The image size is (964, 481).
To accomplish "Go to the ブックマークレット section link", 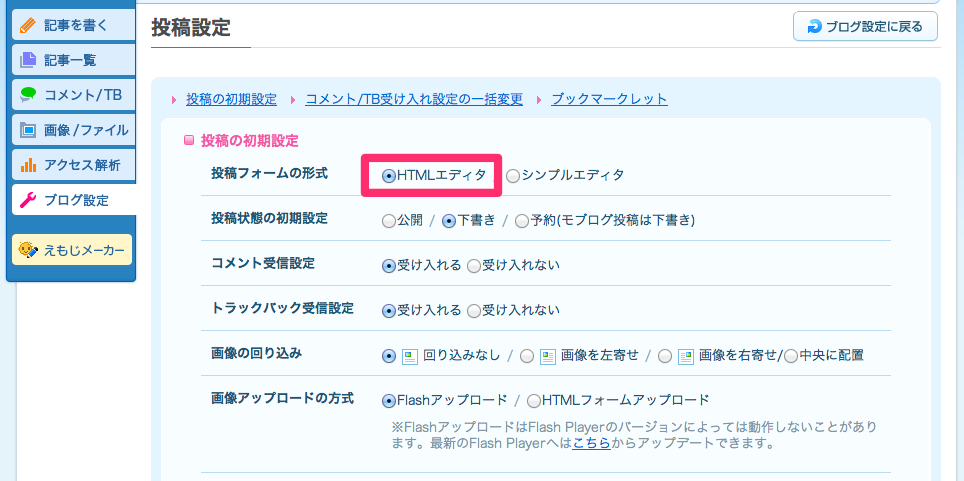I will [x=609, y=99].
